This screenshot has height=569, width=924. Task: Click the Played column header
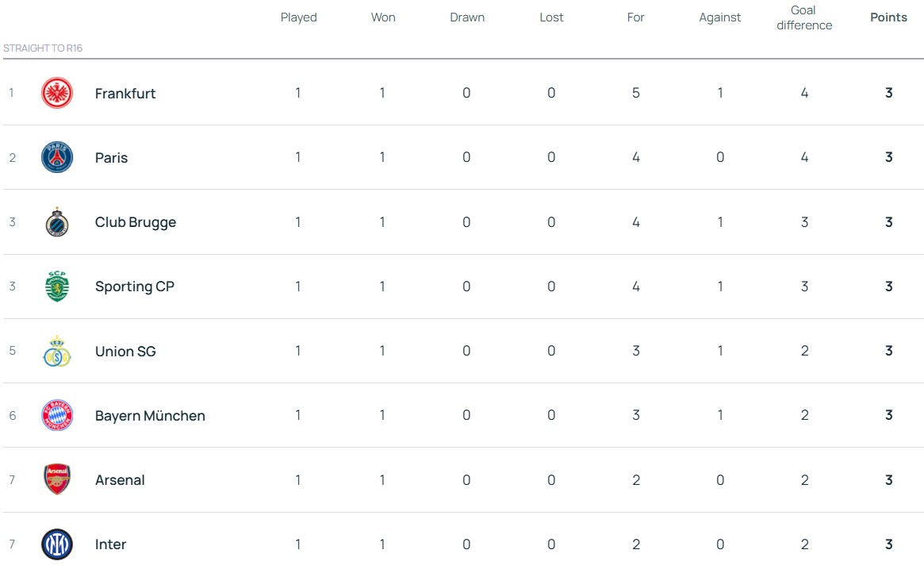tap(298, 17)
